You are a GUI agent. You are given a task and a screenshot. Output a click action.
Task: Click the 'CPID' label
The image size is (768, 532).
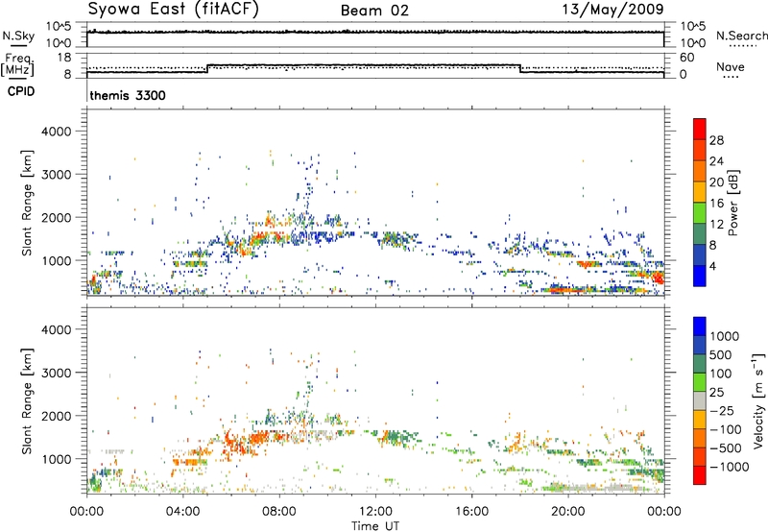(x=21, y=91)
